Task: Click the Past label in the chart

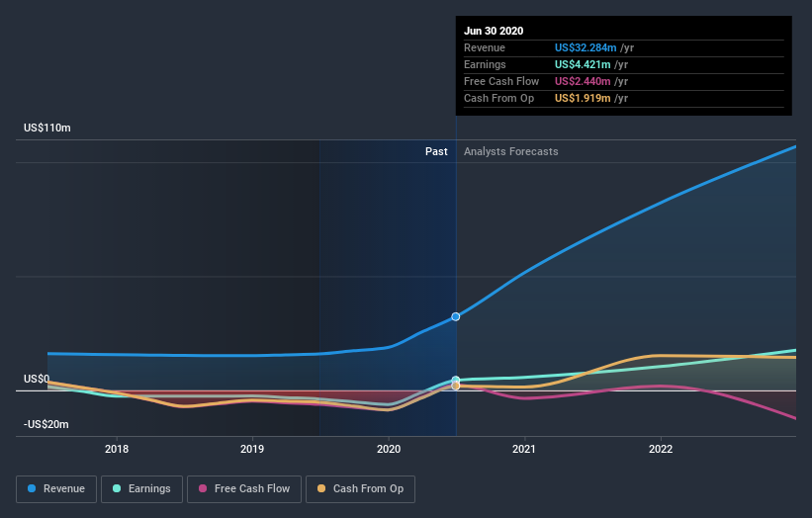Action: click(x=436, y=151)
